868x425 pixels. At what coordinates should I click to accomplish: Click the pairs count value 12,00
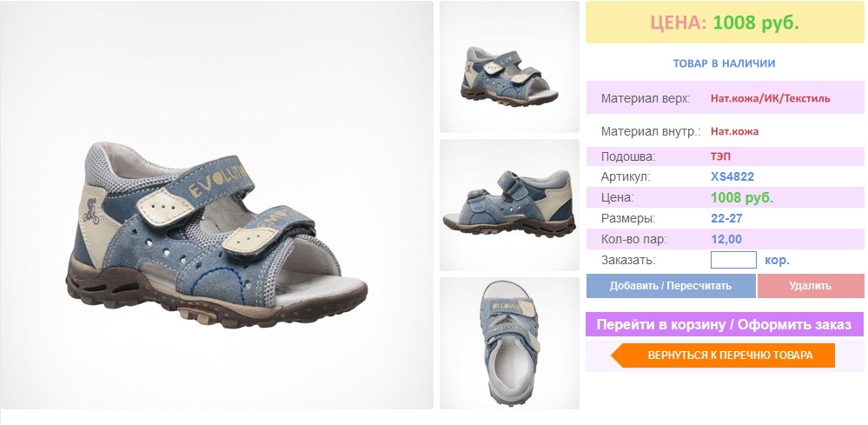pos(726,240)
